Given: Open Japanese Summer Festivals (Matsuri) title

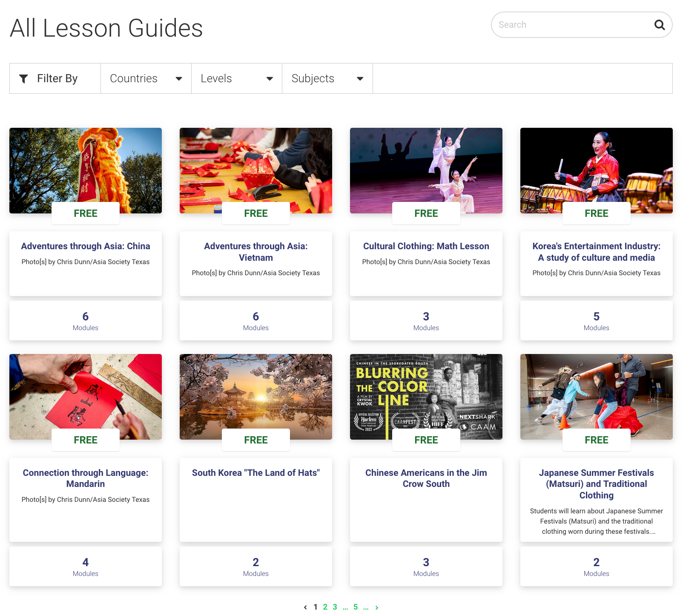Looking at the screenshot, I should pyautogui.click(x=597, y=484).
